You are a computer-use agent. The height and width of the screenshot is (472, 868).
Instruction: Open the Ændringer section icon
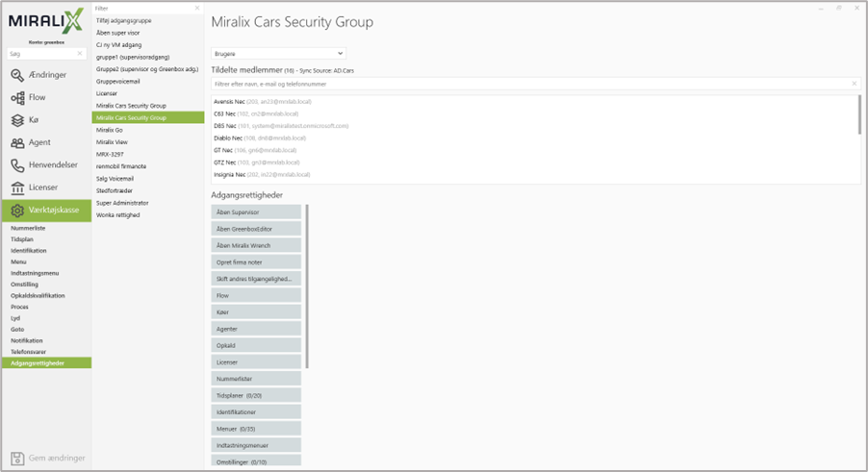17,75
